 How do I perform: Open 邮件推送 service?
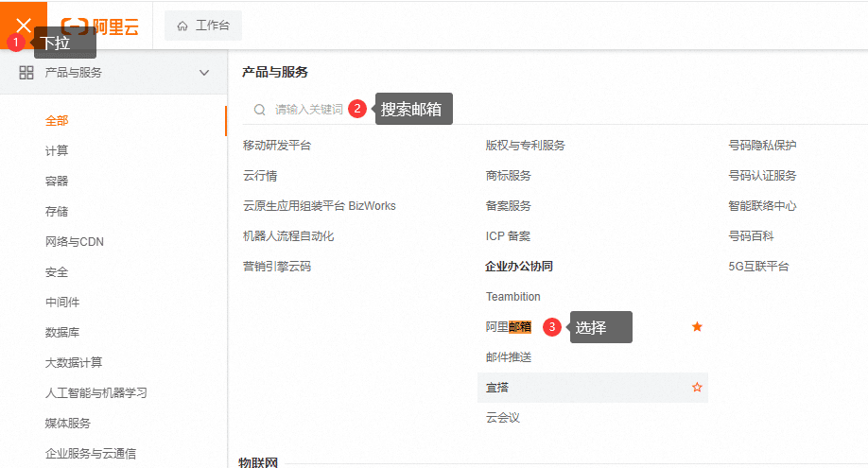tap(508, 357)
